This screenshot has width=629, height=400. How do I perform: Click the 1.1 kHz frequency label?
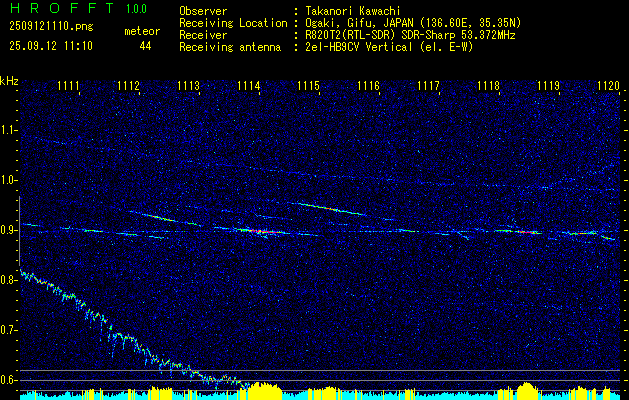[x=8, y=130]
